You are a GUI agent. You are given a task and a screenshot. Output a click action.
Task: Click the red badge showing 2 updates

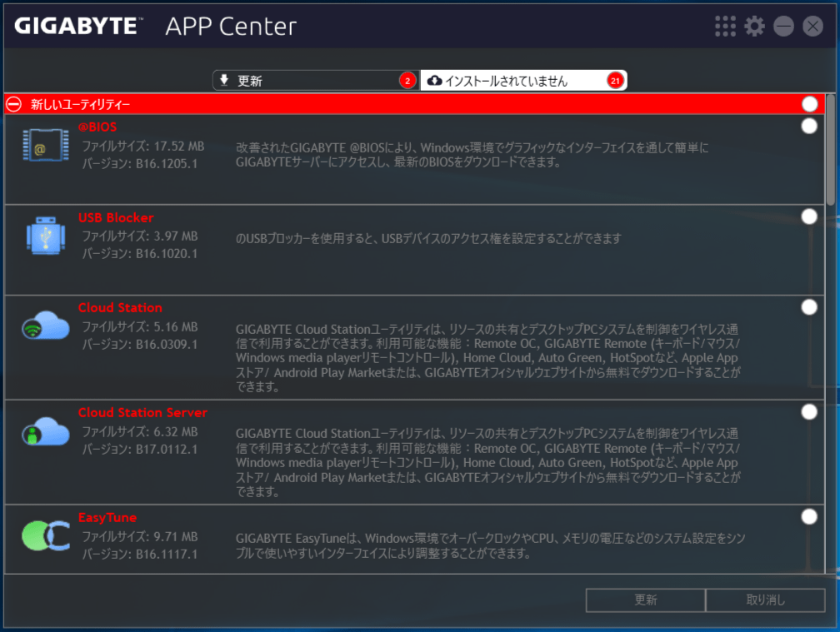click(407, 81)
